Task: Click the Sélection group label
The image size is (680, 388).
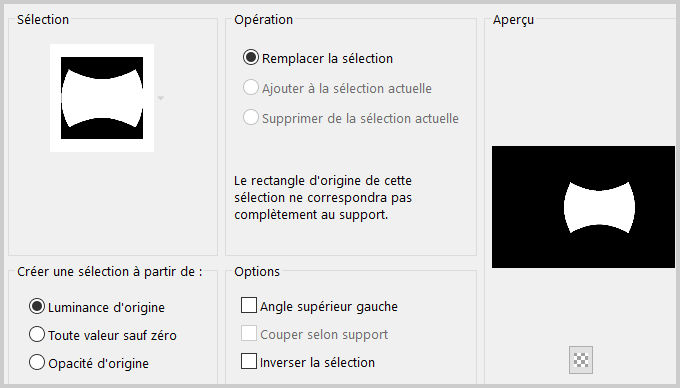Action: (x=43, y=20)
